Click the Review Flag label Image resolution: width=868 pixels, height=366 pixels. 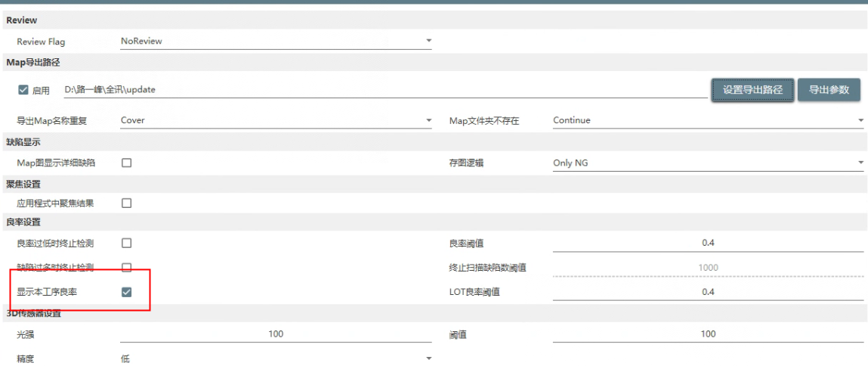pyautogui.click(x=41, y=42)
